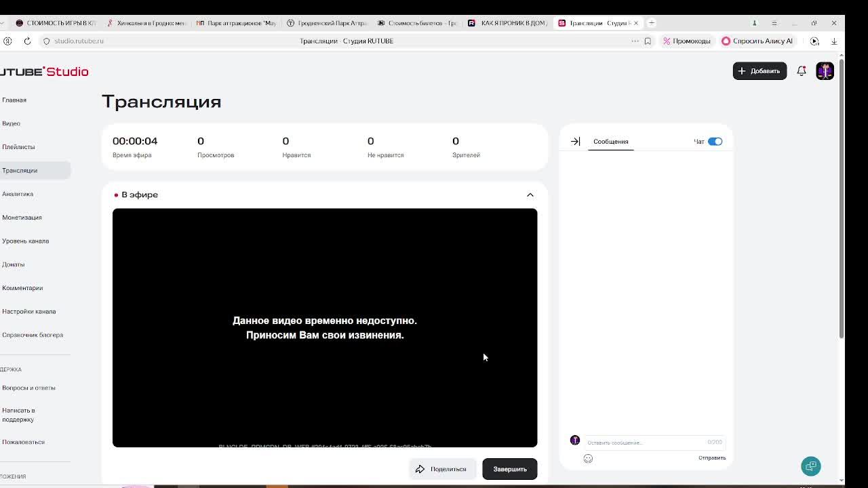
Task: Click the Промокоды button
Action: tap(686, 41)
